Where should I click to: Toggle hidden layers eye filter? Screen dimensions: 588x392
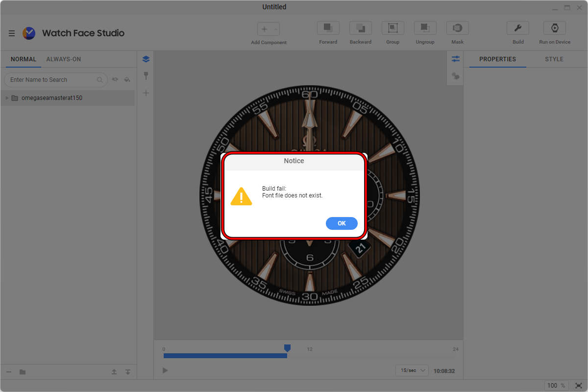tap(115, 79)
